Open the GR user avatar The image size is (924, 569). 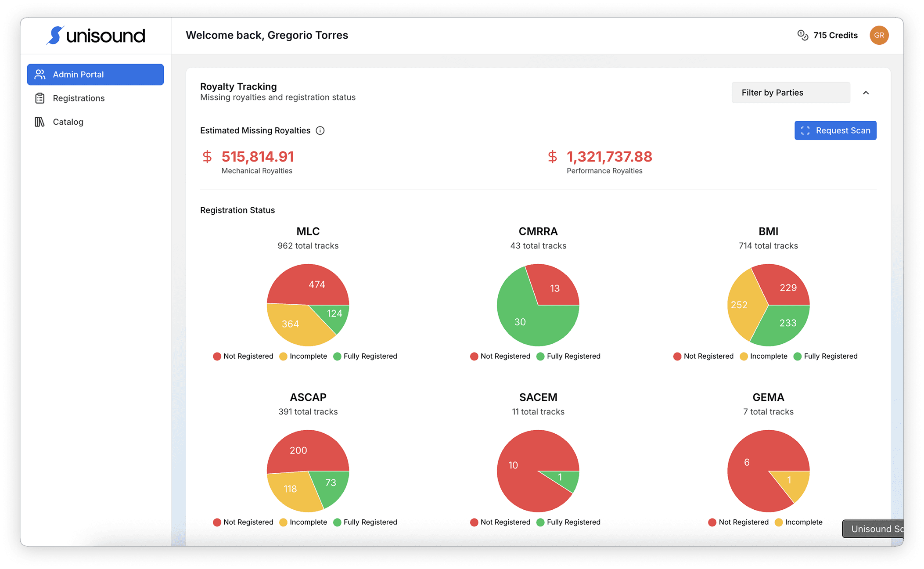point(879,35)
